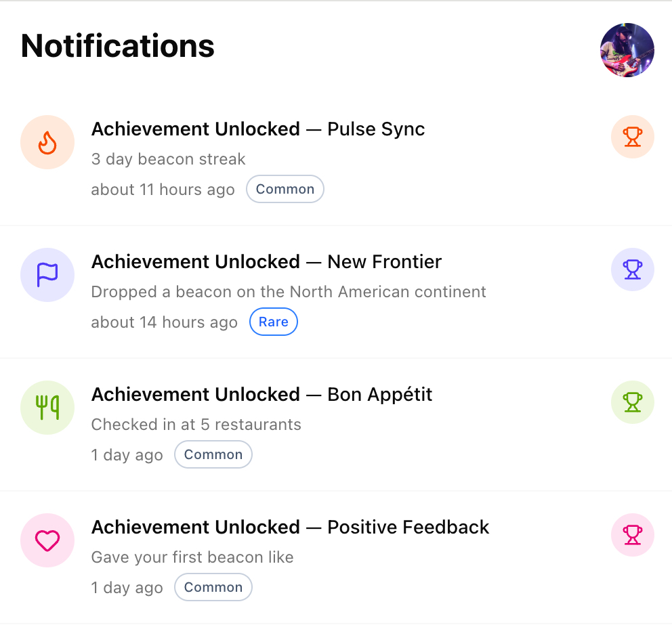
Task: Open the user profile avatar
Action: [627, 50]
